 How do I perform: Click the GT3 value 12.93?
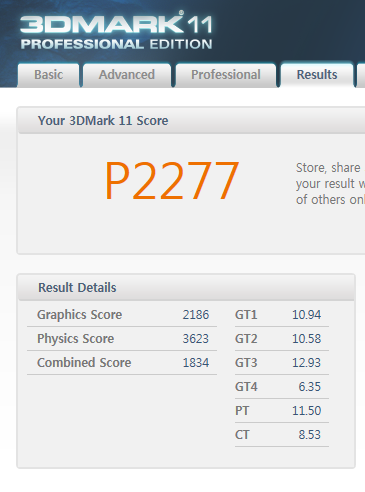point(306,363)
